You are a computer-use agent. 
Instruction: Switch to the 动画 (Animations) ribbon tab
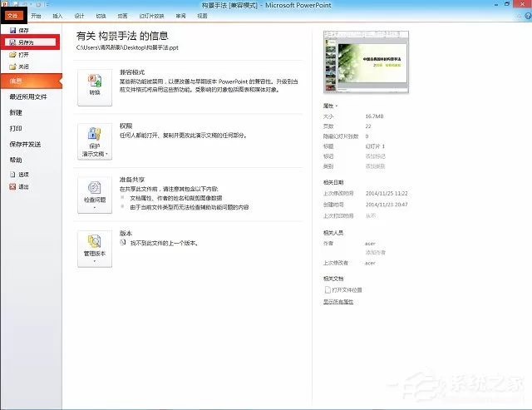(x=122, y=16)
